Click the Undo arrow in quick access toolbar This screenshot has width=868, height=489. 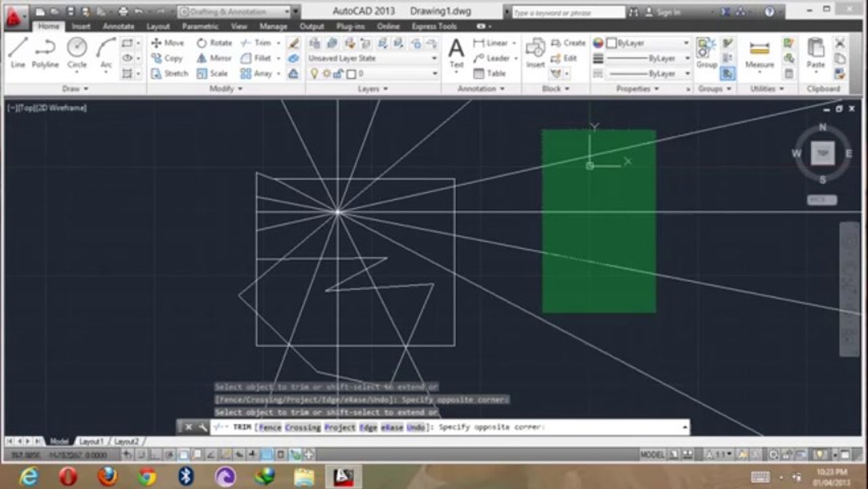click(x=139, y=12)
